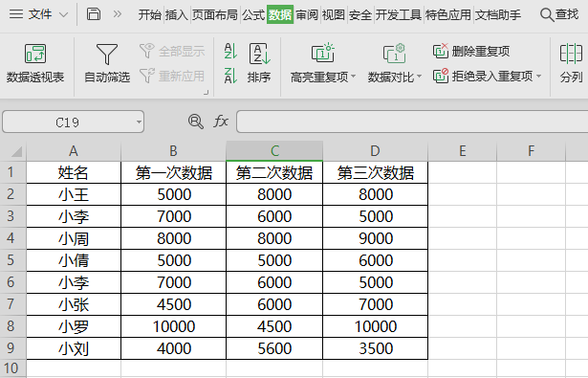This screenshot has height=378, width=588.
Task: Click the 删除重复项 icon
Action: pyautogui.click(x=441, y=51)
